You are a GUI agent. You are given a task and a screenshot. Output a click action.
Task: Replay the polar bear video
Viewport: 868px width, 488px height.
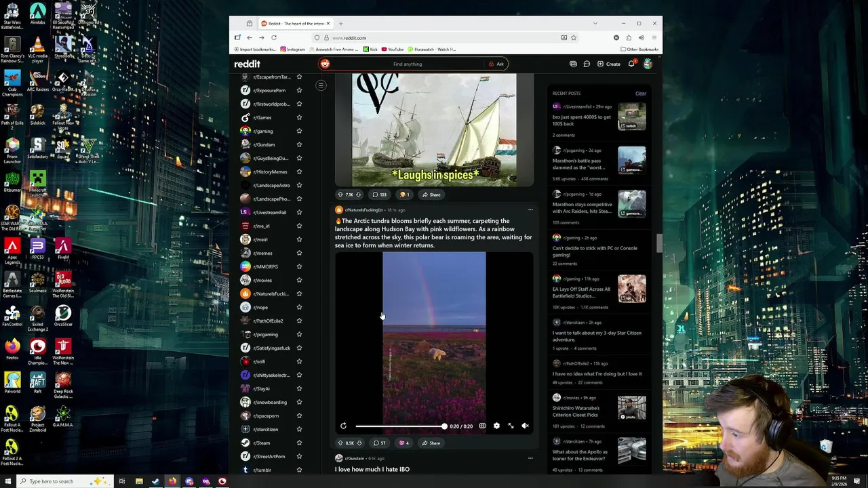click(343, 426)
